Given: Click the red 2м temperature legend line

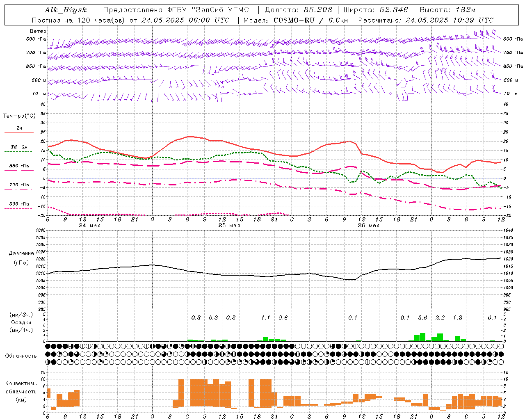Looking at the screenshot, I should [19, 132].
